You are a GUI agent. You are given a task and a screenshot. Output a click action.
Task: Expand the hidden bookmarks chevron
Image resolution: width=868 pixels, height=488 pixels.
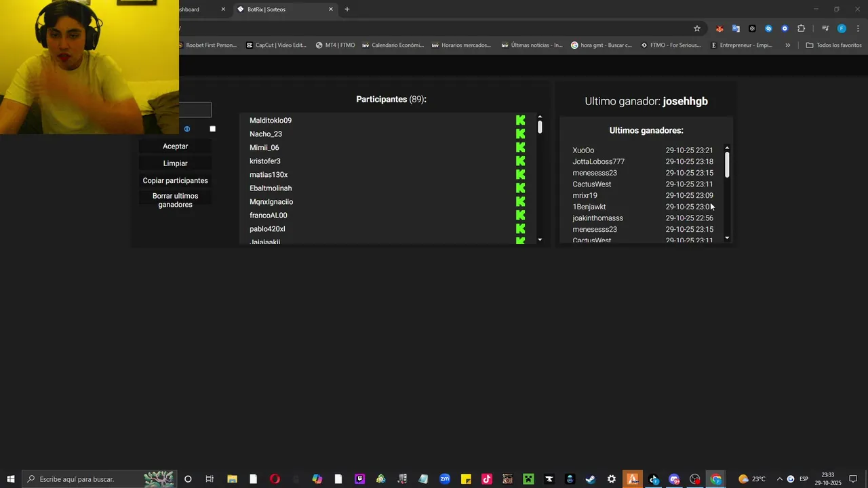tap(787, 45)
